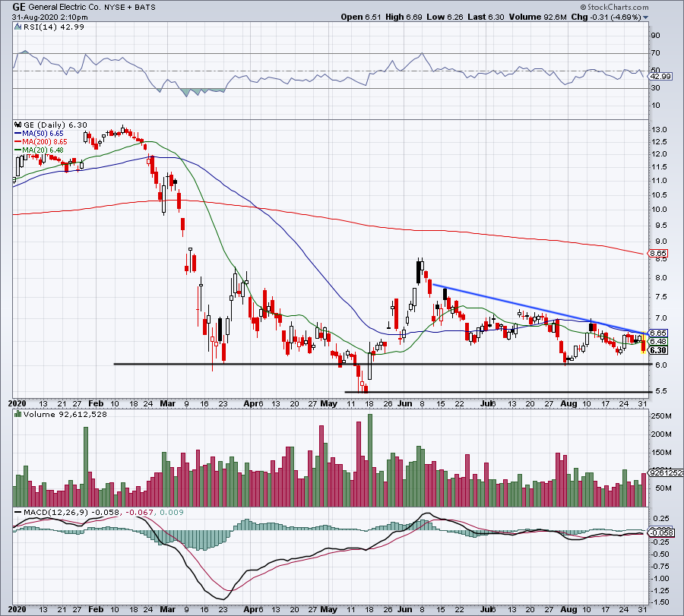This screenshot has width=684, height=616.
Task: Click the area icon beside RSI(14)
Action: pyautogui.click(x=18, y=27)
